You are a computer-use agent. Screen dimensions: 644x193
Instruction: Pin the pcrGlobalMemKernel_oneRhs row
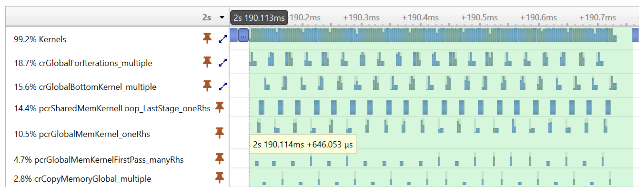pos(219,133)
